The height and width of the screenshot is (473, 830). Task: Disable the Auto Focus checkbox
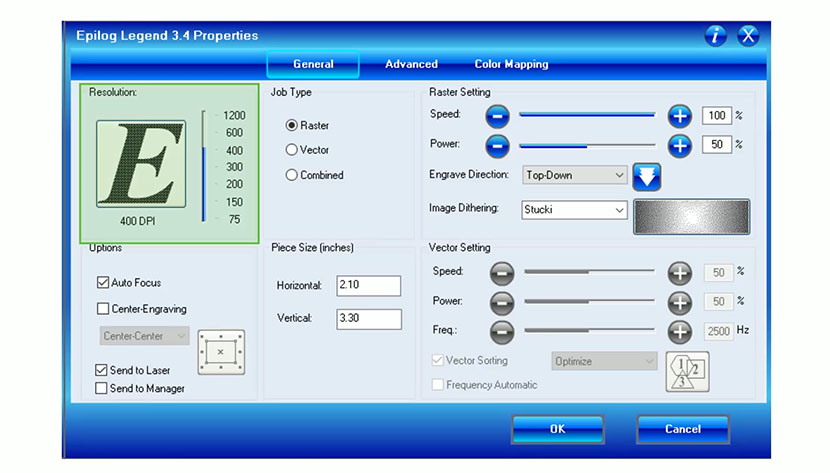(x=103, y=283)
